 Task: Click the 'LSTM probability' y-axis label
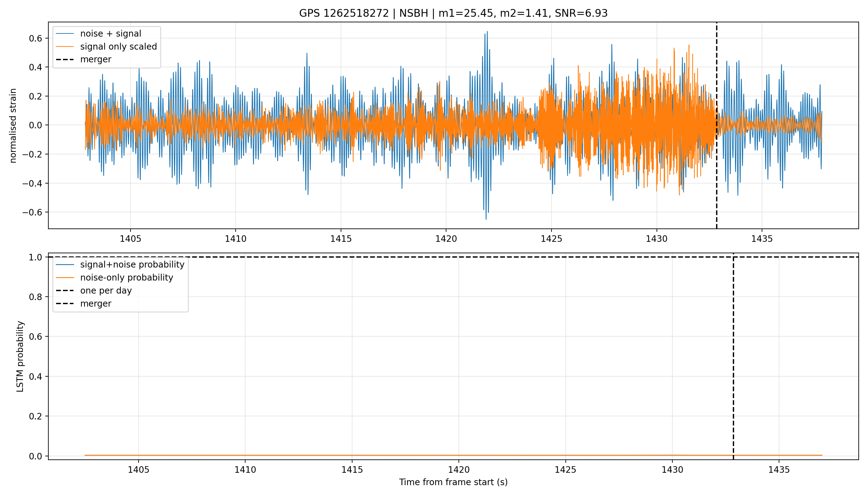click(x=20, y=356)
